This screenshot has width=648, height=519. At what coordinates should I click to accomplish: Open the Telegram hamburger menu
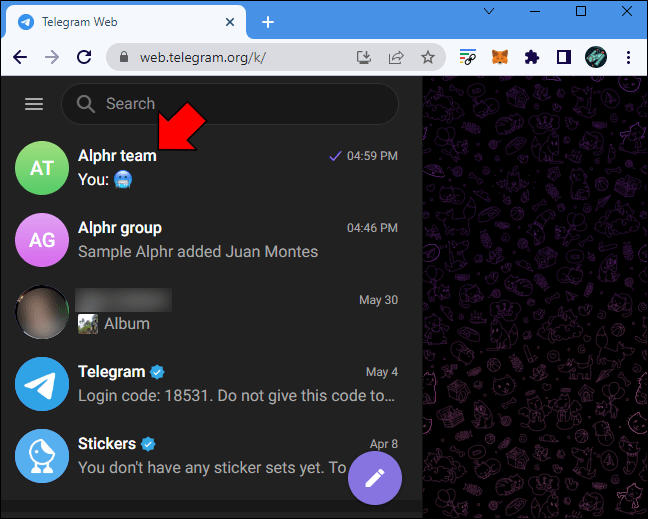[34, 104]
